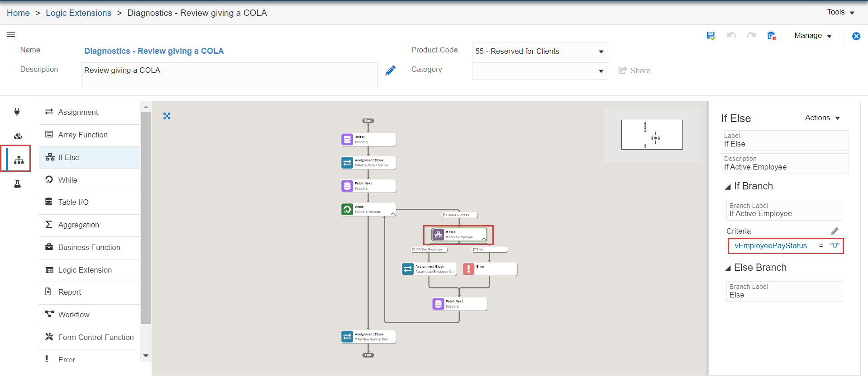Click the redo arrow icon

point(751,36)
